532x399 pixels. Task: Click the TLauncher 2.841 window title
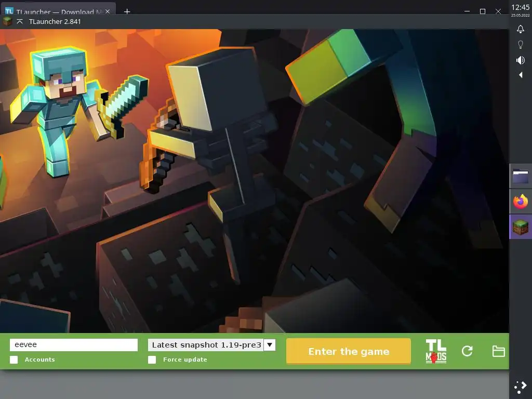pyautogui.click(x=55, y=21)
